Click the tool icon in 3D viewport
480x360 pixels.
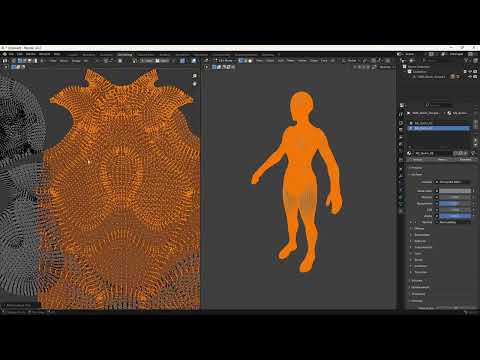pos(207,67)
